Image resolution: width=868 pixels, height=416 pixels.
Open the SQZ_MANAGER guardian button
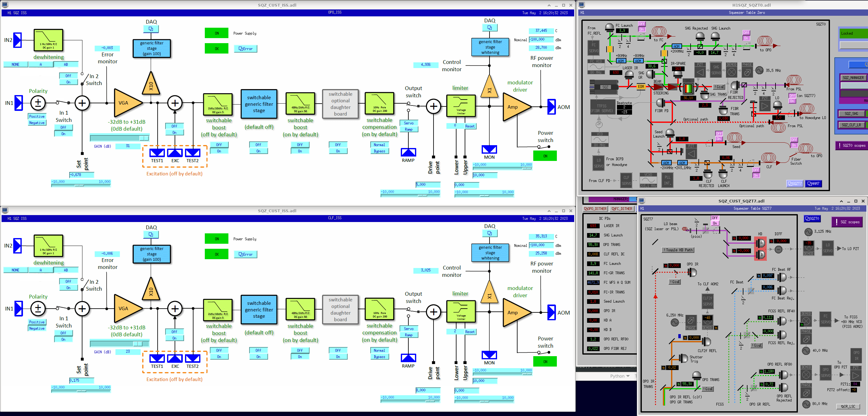coord(853,77)
